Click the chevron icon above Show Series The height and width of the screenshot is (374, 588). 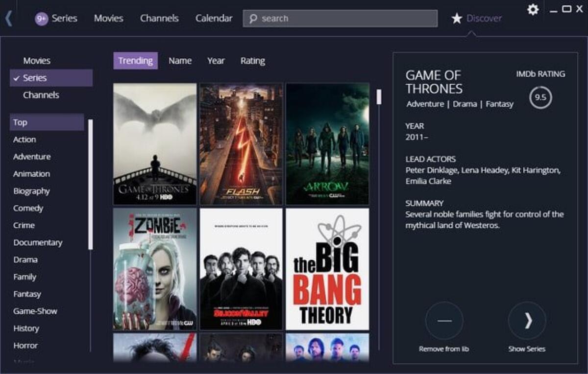click(527, 321)
